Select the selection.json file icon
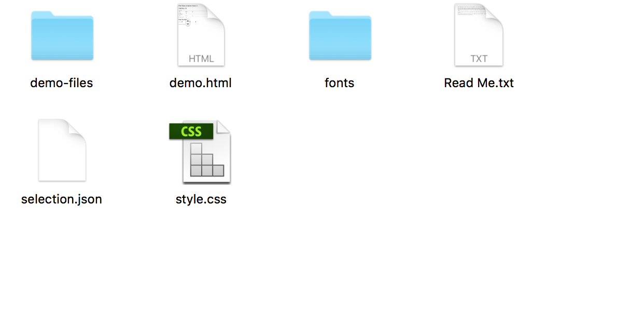Viewport: 644px width, 327px height. [x=62, y=151]
